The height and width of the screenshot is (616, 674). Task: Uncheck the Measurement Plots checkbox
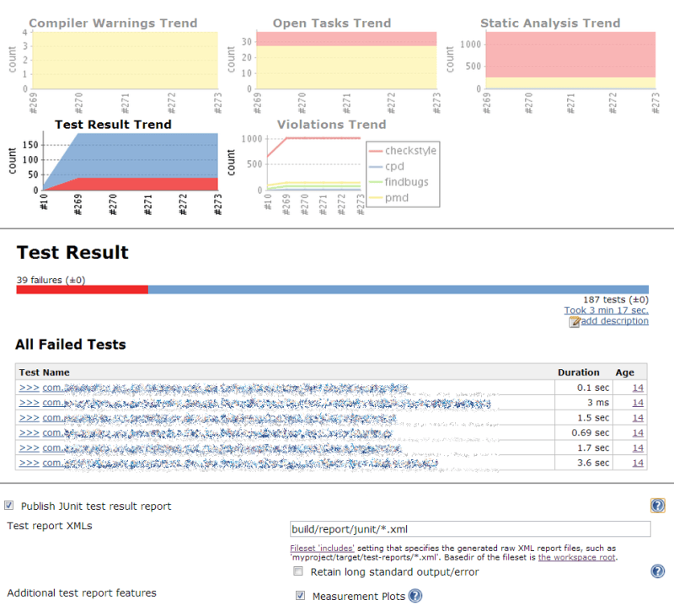(300, 596)
